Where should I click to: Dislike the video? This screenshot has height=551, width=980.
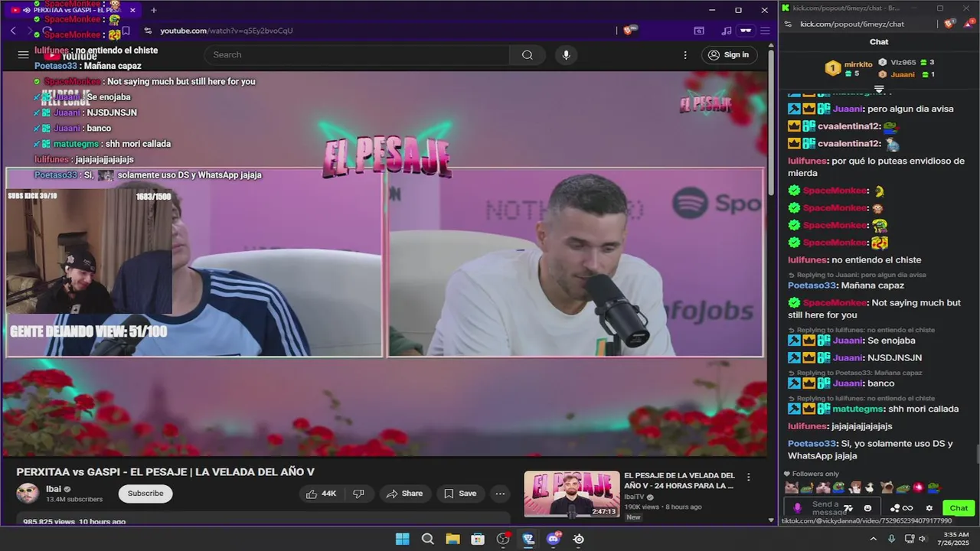tap(358, 494)
